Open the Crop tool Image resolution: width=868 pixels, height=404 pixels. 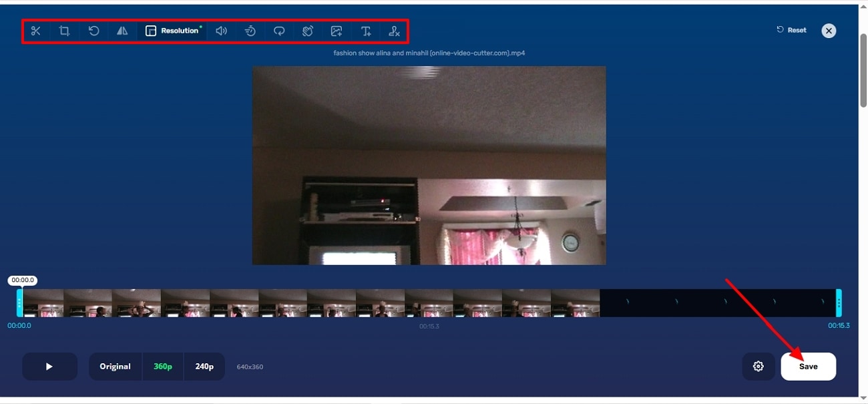click(64, 30)
